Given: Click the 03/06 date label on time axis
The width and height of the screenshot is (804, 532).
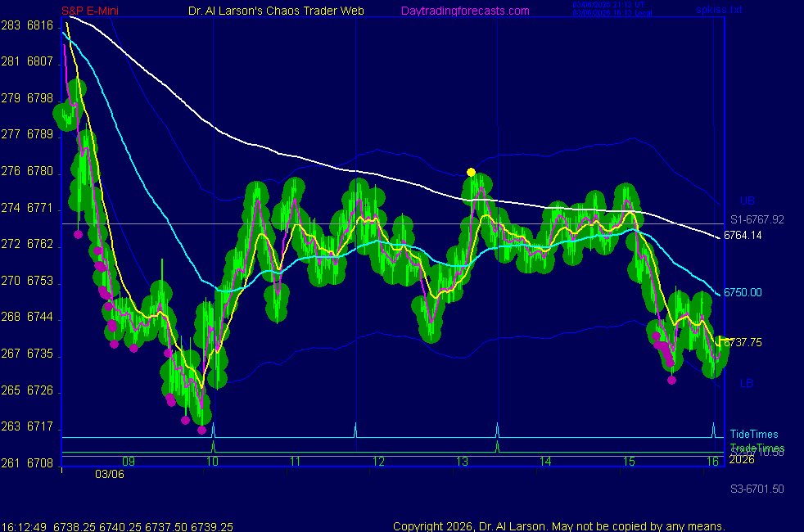Looking at the screenshot, I should [109, 474].
